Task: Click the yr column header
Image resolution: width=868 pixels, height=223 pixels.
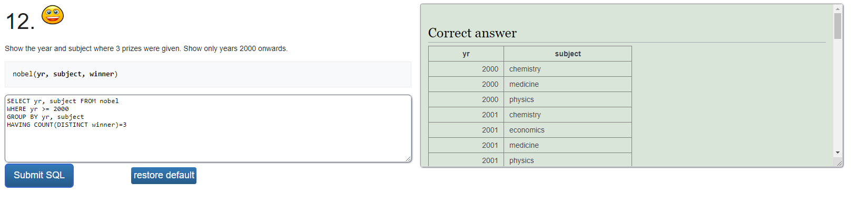Action: pos(466,54)
